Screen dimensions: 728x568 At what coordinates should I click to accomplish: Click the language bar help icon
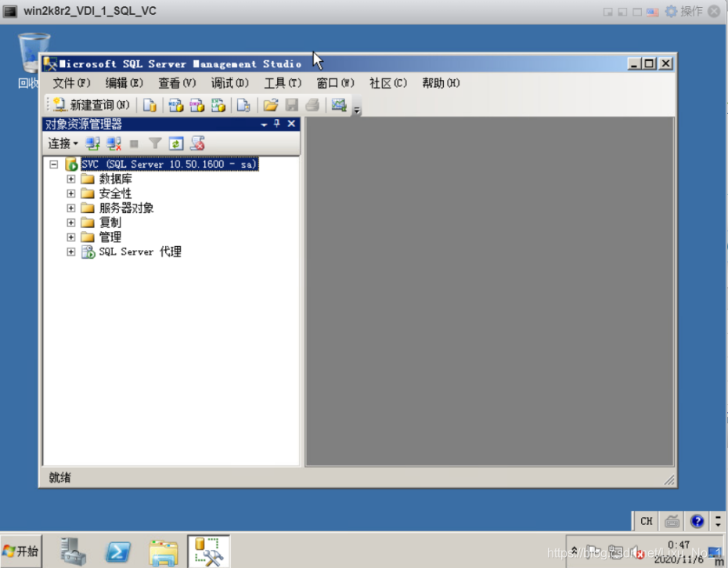click(x=697, y=521)
